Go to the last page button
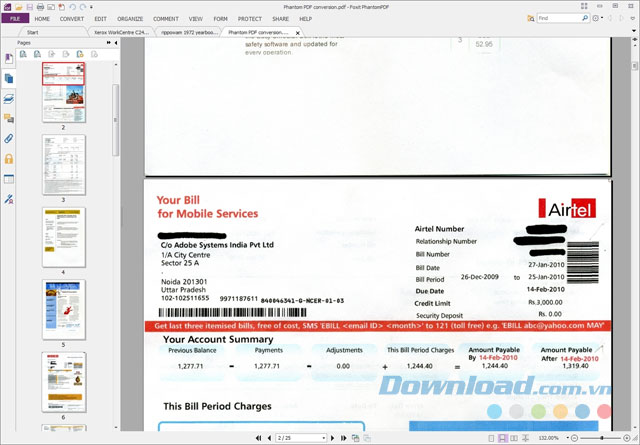 click(x=344, y=438)
